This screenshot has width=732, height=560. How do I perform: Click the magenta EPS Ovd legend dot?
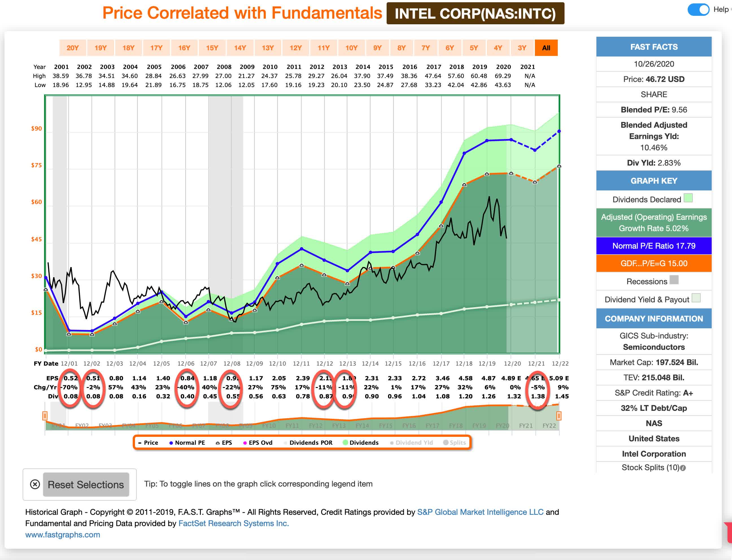(245, 443)
